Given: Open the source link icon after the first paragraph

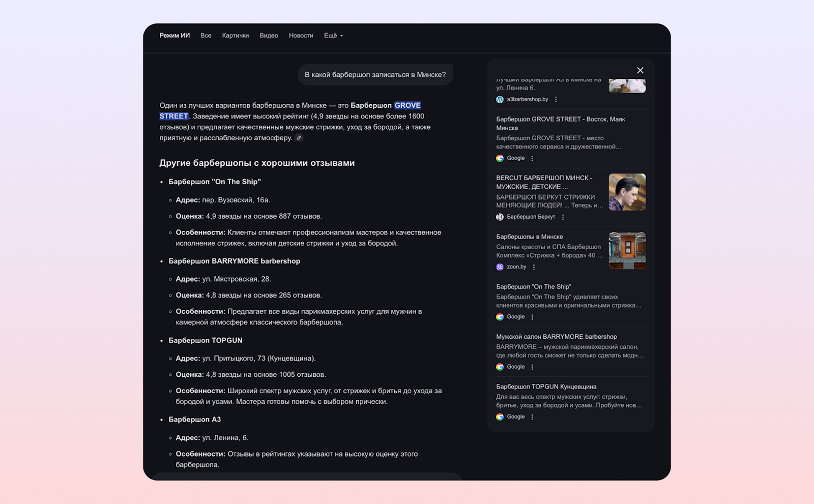Looking at the screenshot, I should 299,138.
